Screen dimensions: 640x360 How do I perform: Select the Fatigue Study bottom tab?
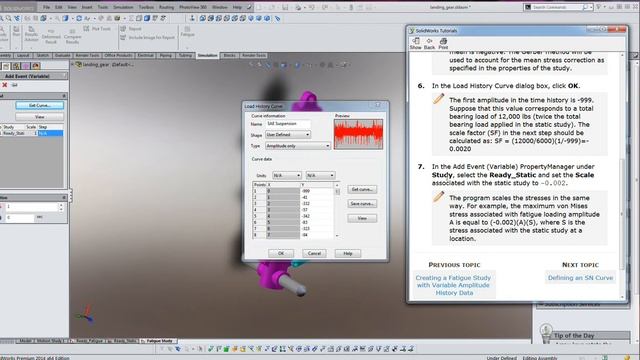click(159, 340)
